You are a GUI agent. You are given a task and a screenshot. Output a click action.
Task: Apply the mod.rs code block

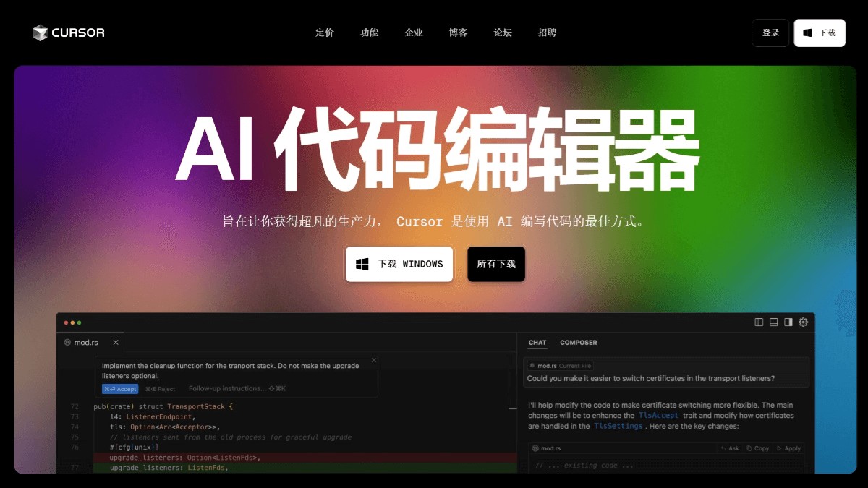[x=788, y=448]
